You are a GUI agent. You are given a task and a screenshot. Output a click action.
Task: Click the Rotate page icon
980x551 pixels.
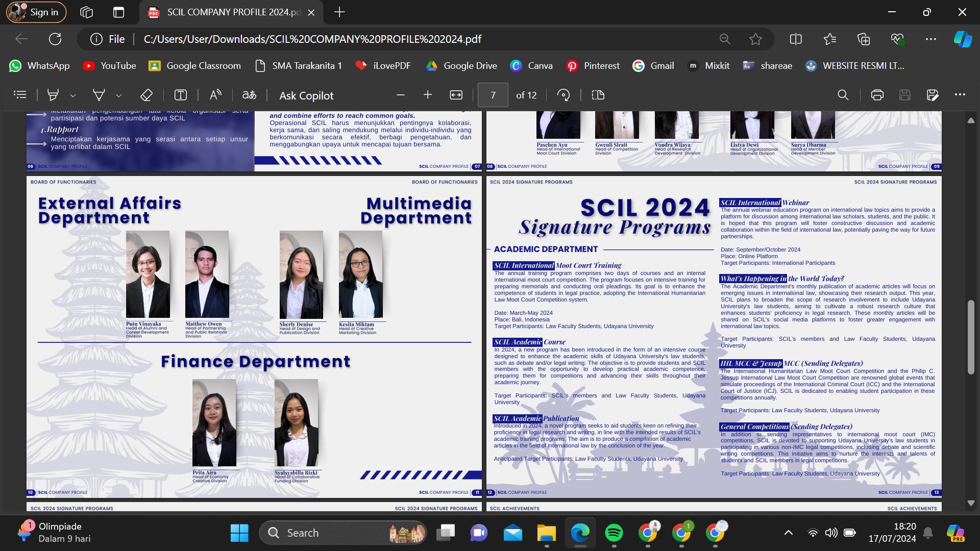tap(563, 95)
